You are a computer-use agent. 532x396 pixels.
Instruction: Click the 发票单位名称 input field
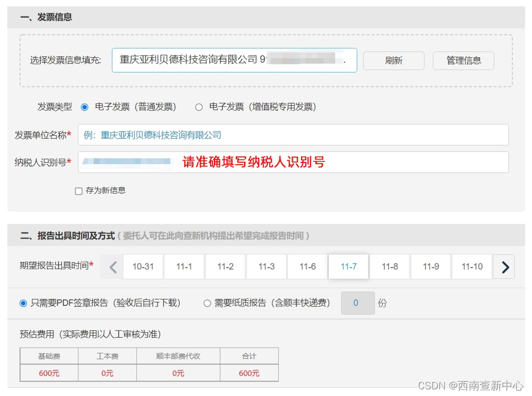click(x=293, y=135)
